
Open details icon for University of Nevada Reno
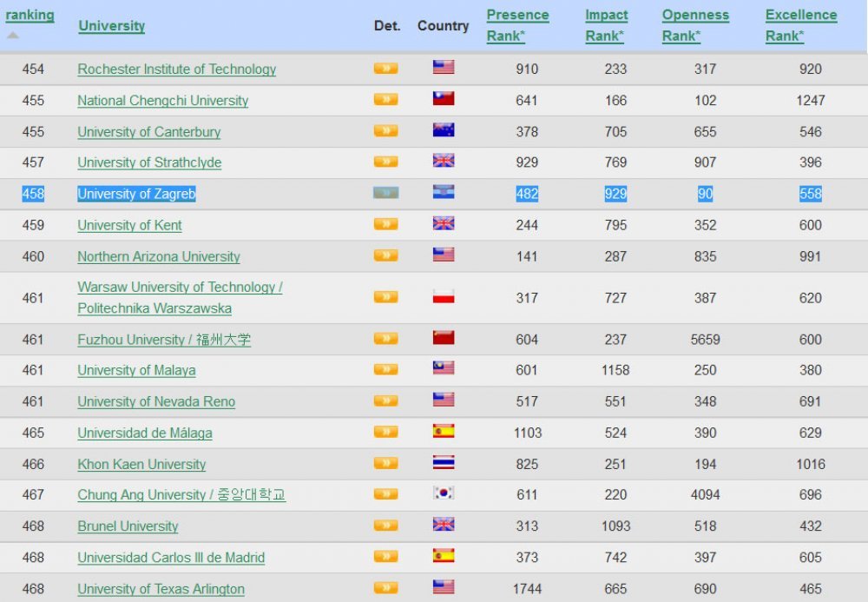[386, 401]
